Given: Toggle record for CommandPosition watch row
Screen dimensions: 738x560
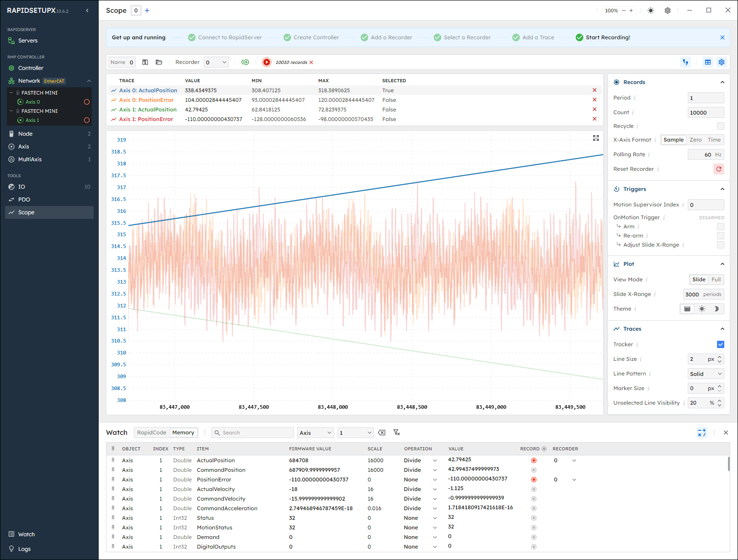Looking at the screenshot, I should click(534, 470).
